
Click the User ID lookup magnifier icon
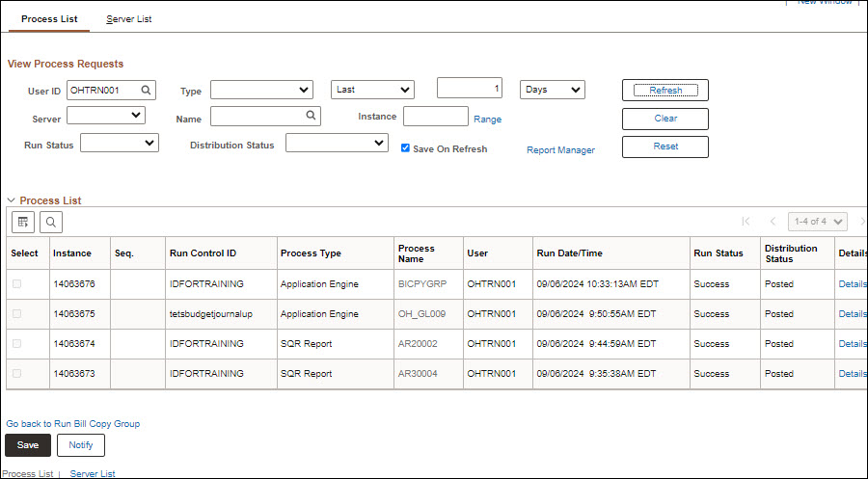coord(146,90)
